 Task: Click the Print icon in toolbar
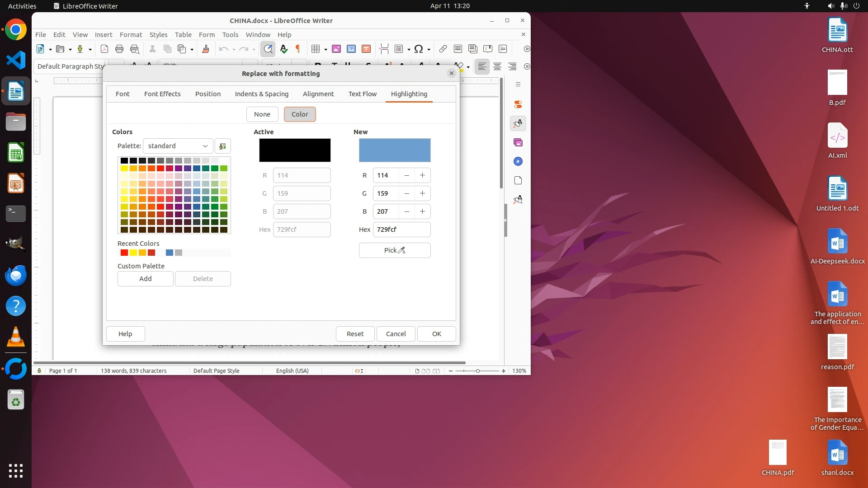point(119,49)
